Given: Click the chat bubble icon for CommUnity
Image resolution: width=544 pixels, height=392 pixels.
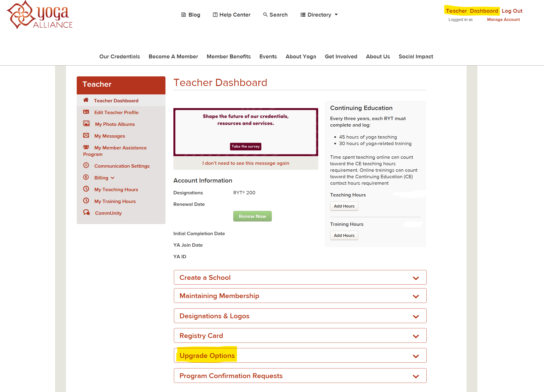Looking at the screenshot, I should [86, 213].
